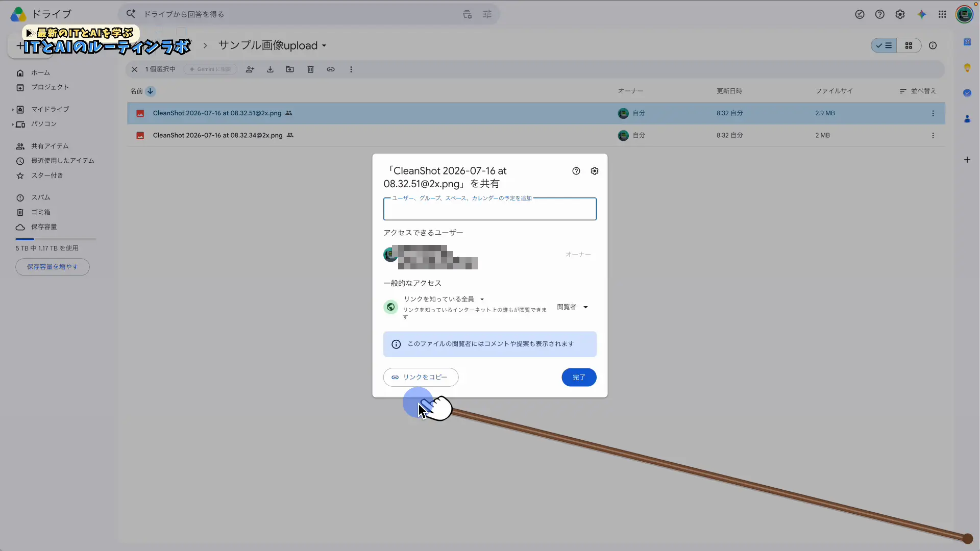
Task: Click the share (add person) toolbar icon
Action: point(250,69)
